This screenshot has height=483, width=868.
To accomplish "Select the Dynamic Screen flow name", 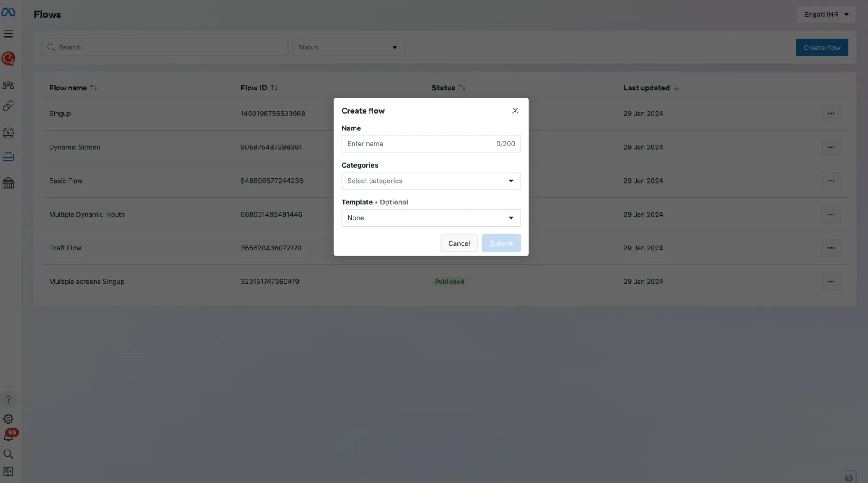I will pos(75,147).
